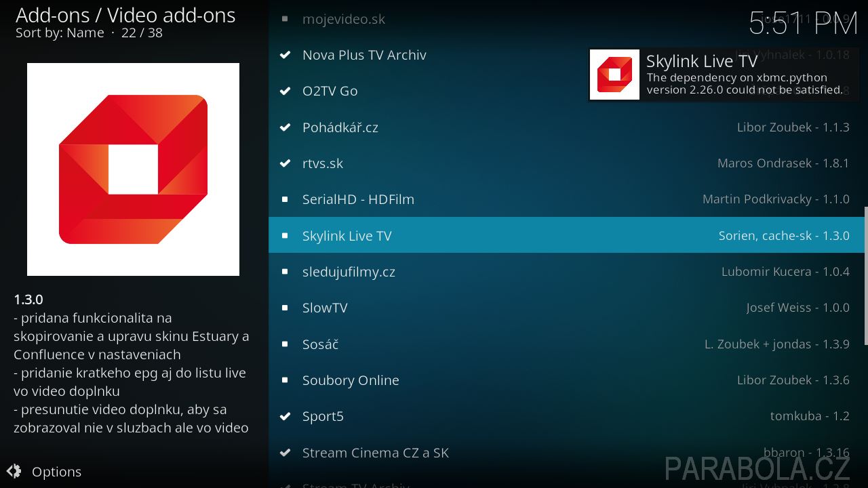Choose the SlowTV add-on

coord(566,308)
